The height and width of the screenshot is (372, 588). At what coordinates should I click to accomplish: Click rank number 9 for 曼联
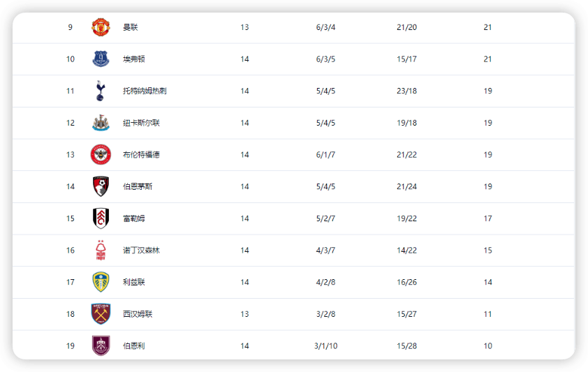coord(70,27)
